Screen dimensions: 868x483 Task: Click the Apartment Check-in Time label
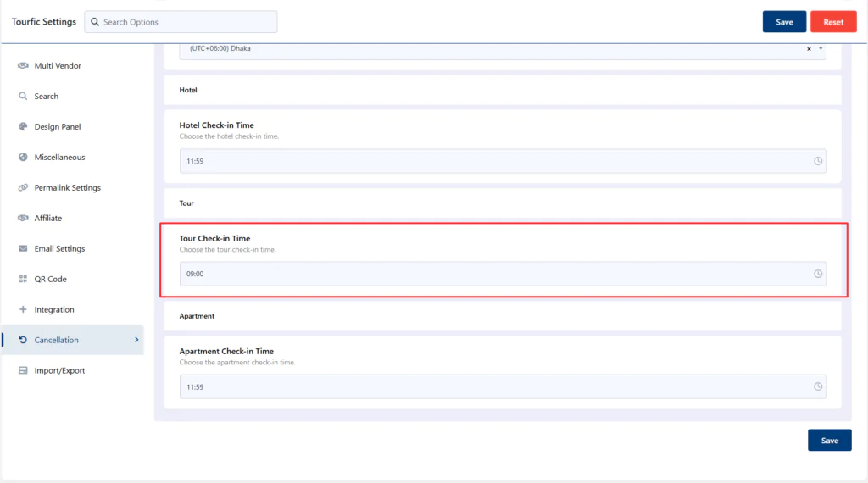pos(226,352)
